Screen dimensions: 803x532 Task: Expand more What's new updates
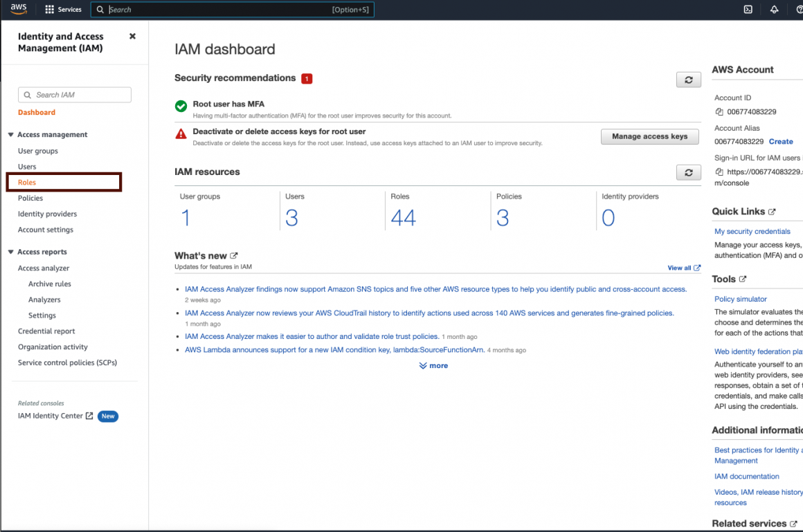433,365
